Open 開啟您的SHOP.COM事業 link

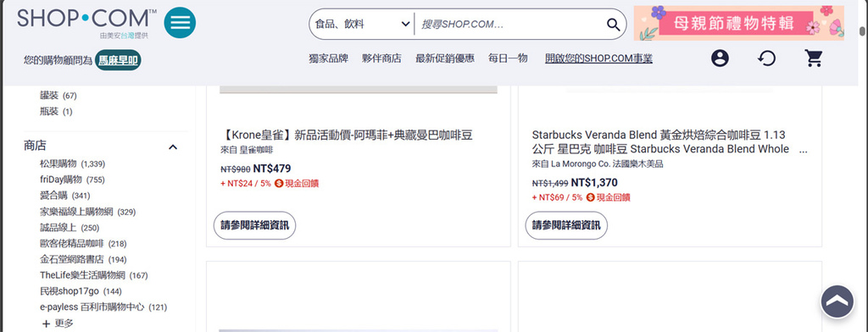(x=599, y=58)
